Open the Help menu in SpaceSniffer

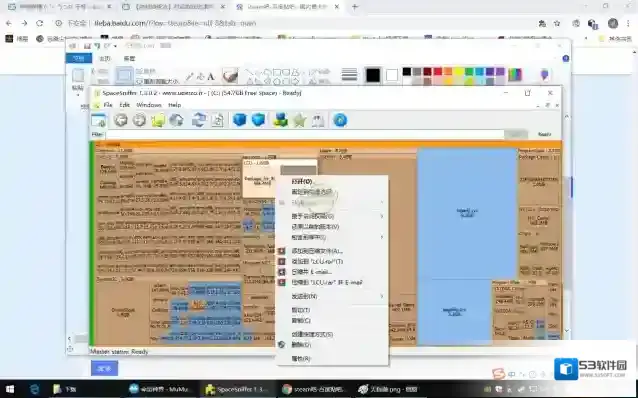click(175, 105)
